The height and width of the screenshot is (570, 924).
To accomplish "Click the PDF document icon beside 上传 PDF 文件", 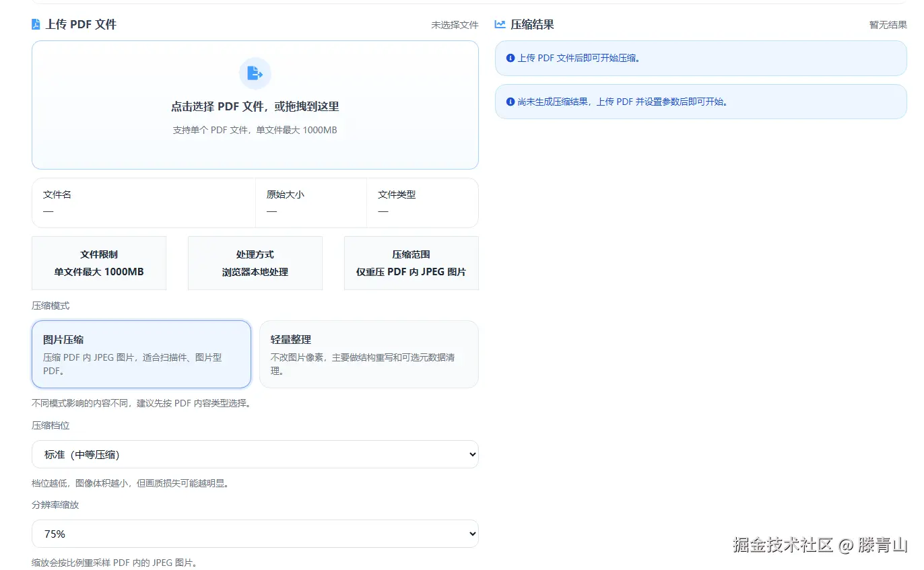I will point(36,24).
